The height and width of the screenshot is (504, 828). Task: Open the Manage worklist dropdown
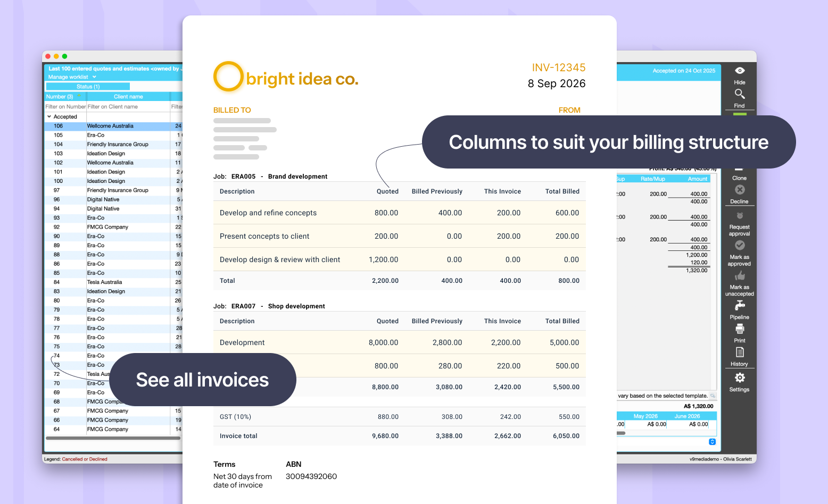pyautogui.click(x=72, y=77)
